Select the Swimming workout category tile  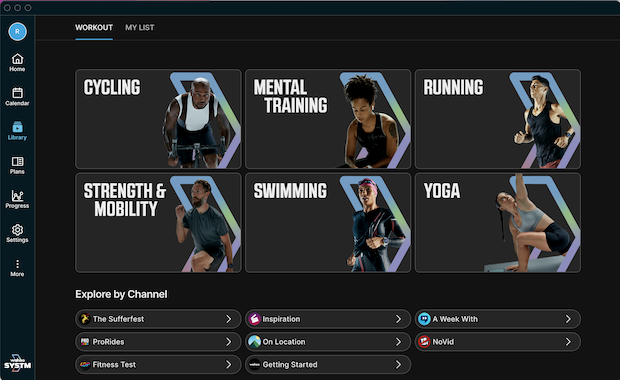pos(328,223)
